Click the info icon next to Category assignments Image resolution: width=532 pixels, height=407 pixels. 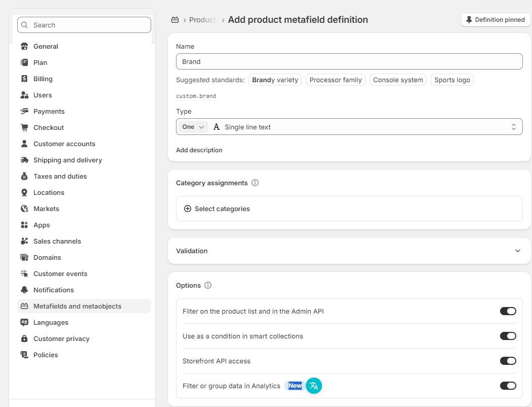[x=255, y=183]
